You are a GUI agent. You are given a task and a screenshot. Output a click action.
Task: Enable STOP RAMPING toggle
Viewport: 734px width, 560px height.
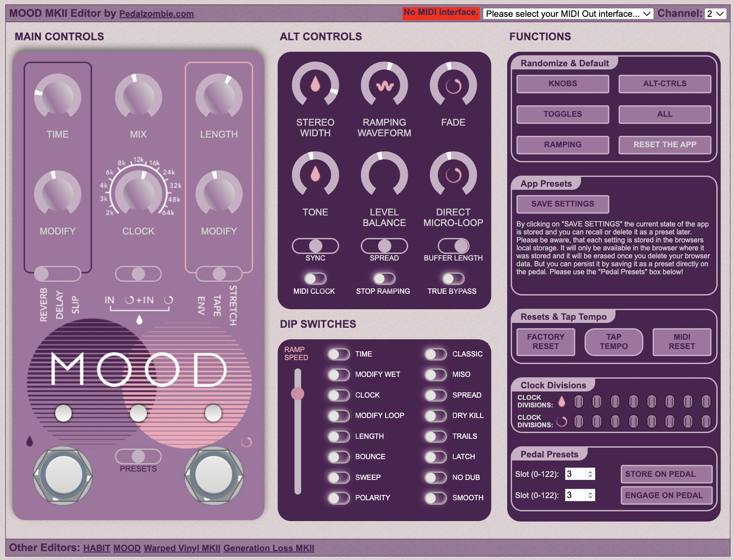point(384,279)
